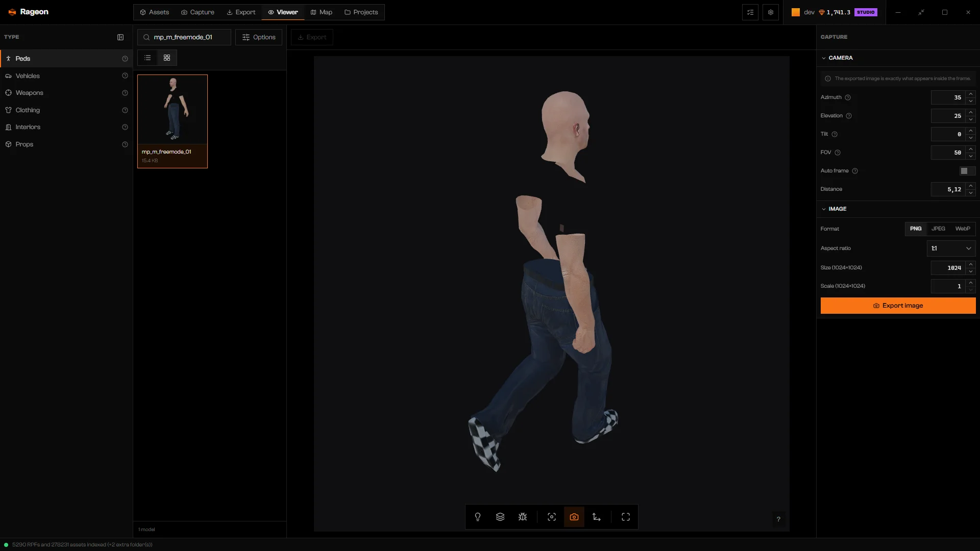Select PNG image format
This screenshot has height=551, width=980.
pos(916,229)
